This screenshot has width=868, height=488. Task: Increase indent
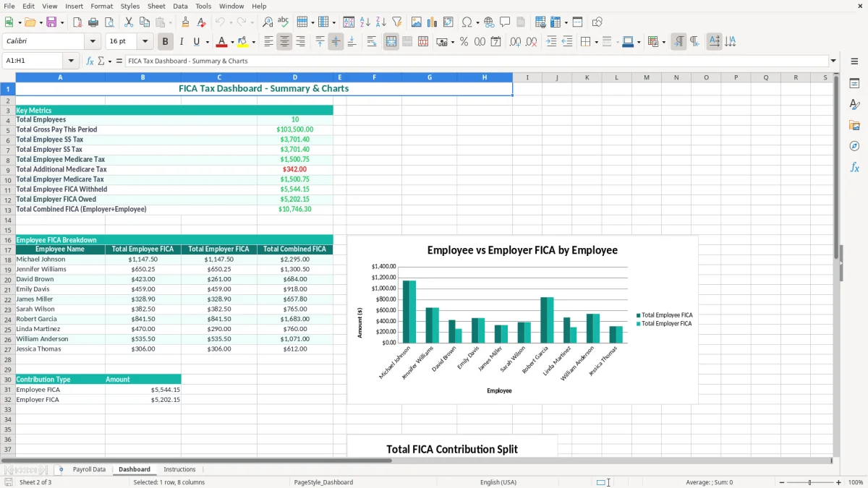point(551,42)
